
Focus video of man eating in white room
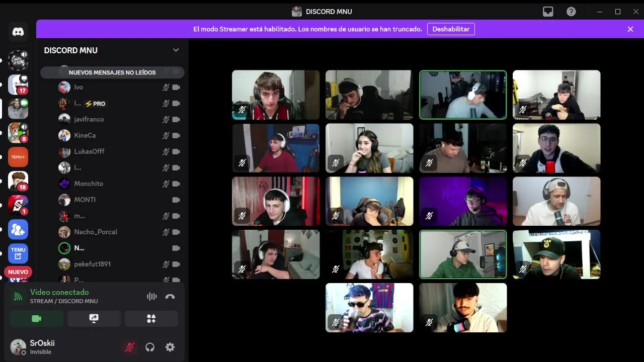point(556,95)
